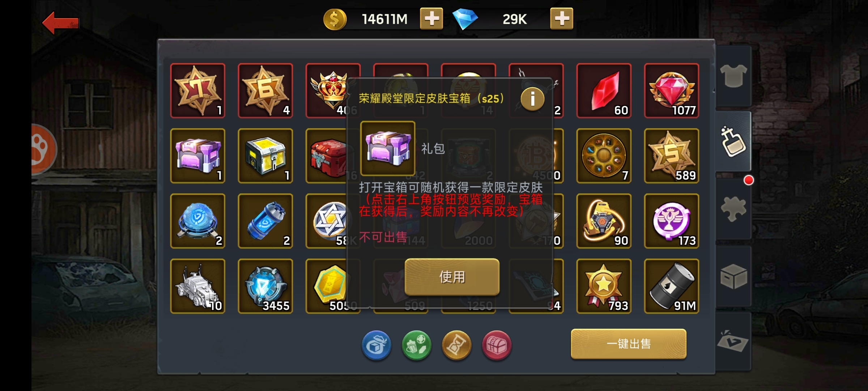The image size is (868, 391).
Task: Click the red treasure chest filter icon
Action: pyautogui.click(x=497, y=345)
